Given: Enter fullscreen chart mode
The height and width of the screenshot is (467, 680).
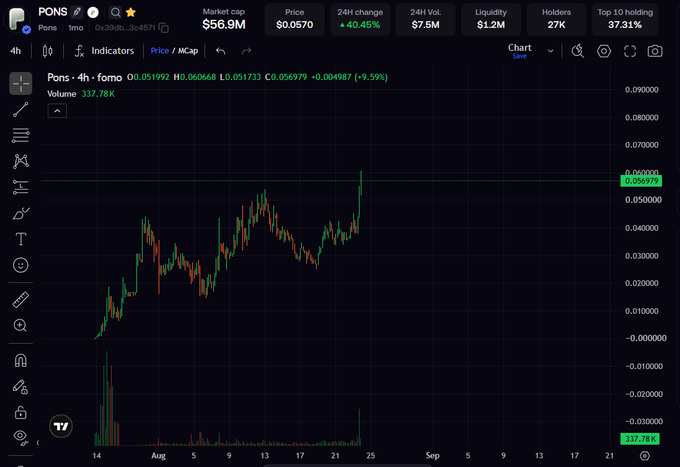Looking at the screenshot, I should (630, 51).
